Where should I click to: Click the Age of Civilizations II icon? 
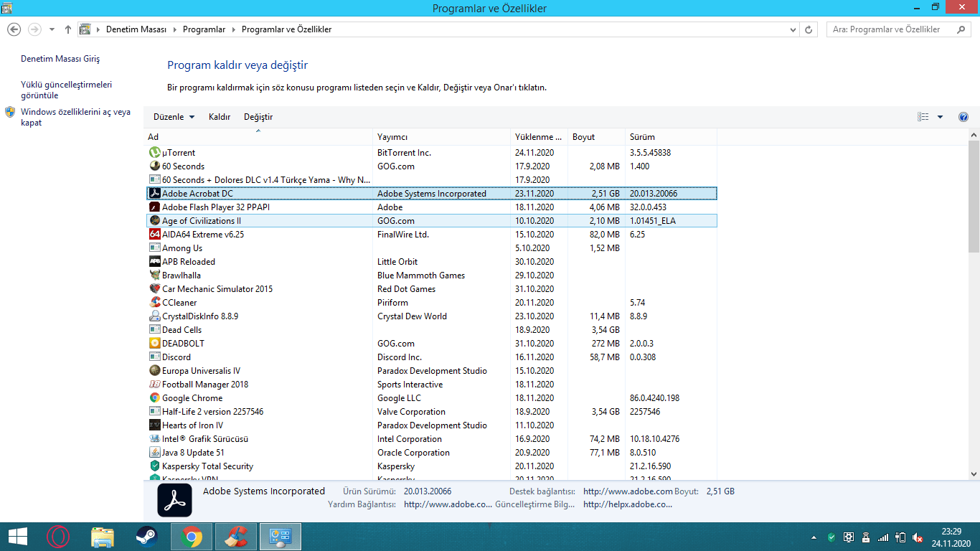pos(154,220)
